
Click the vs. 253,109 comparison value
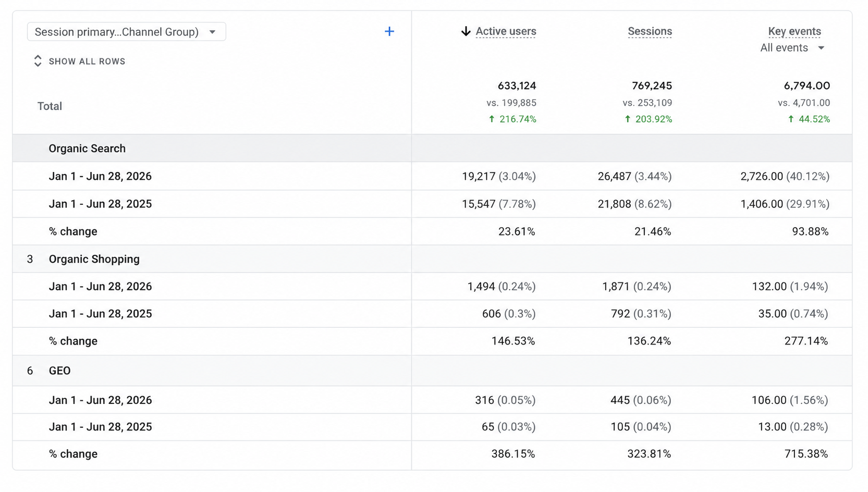[647, 103]
